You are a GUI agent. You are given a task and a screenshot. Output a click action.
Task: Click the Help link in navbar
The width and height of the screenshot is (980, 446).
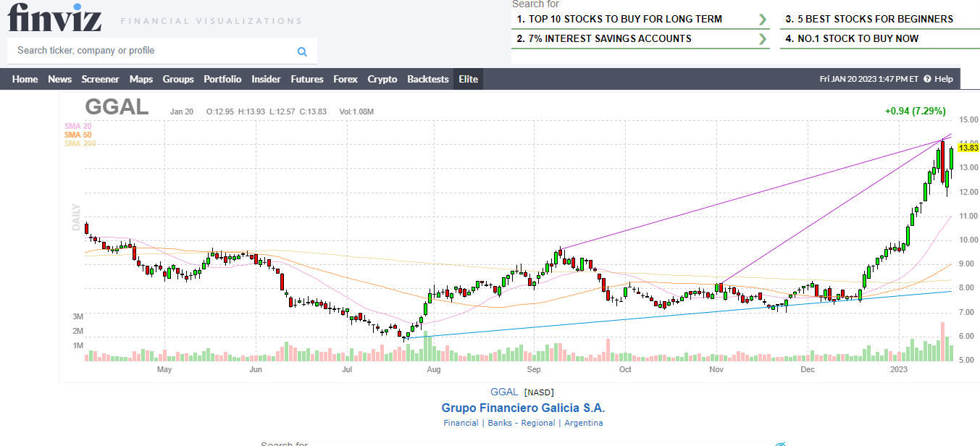point(944,79)
